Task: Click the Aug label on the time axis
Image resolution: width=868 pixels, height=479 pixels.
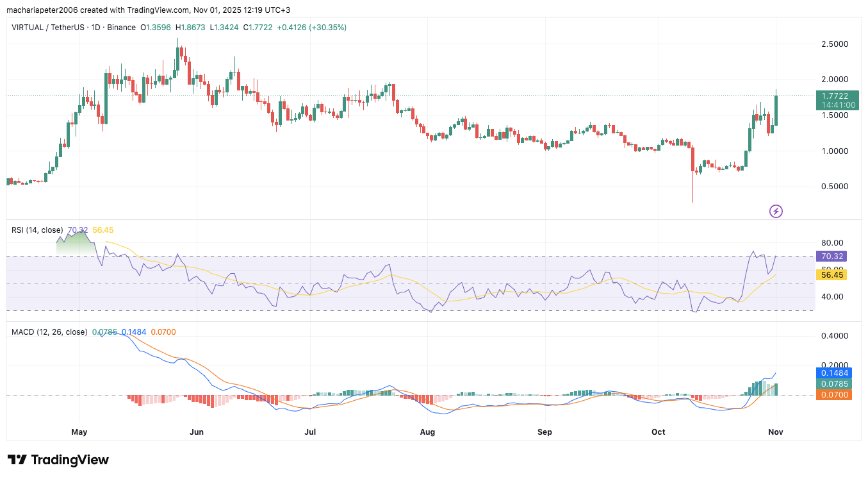Action: 427,432
